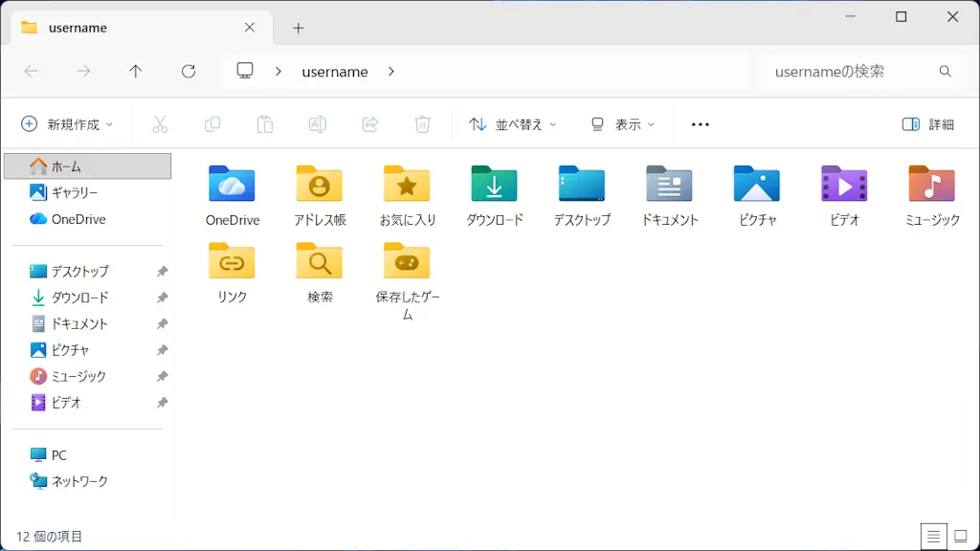Add a new tab with plus button
980x551 pixels.
click(299, 28)
